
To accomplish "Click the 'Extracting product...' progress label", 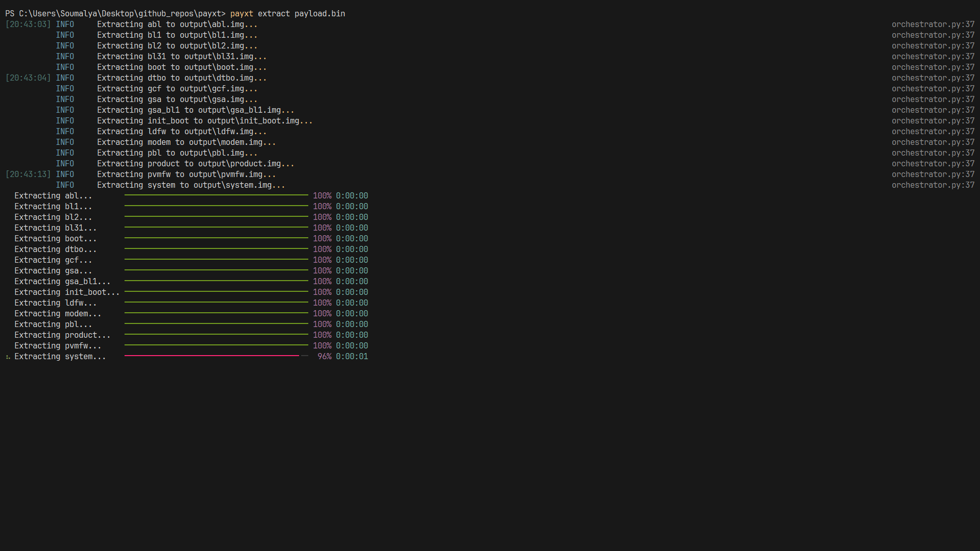I will 62,335.
